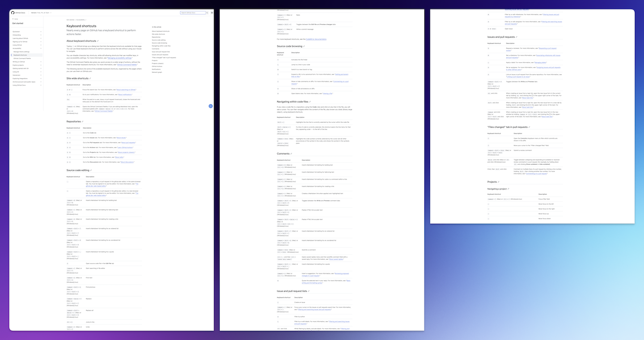Viewport: 644px width, 340px height.
Task: Select Keyboard shortcuts in the sidebar
Action: 20,55
